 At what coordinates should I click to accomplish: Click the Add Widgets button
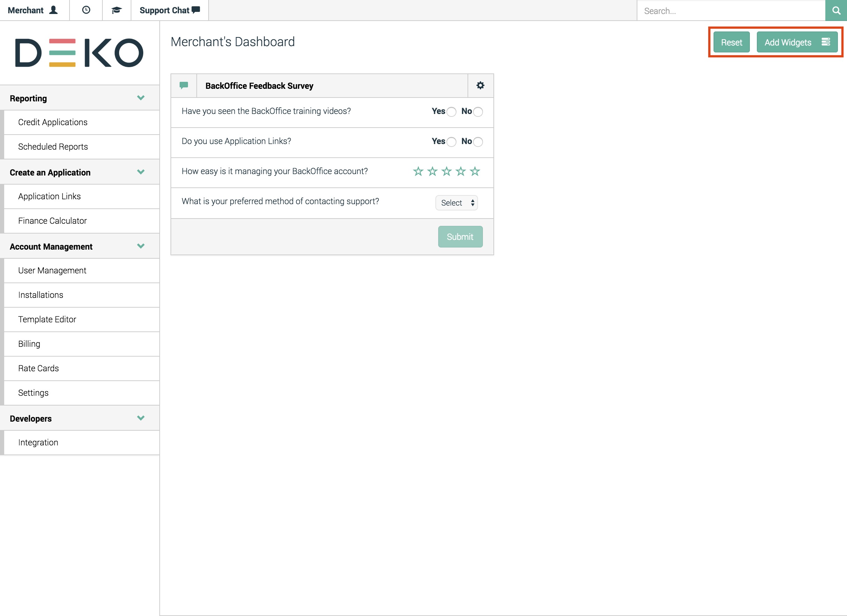pyautogui.click(x=797, y=42)
